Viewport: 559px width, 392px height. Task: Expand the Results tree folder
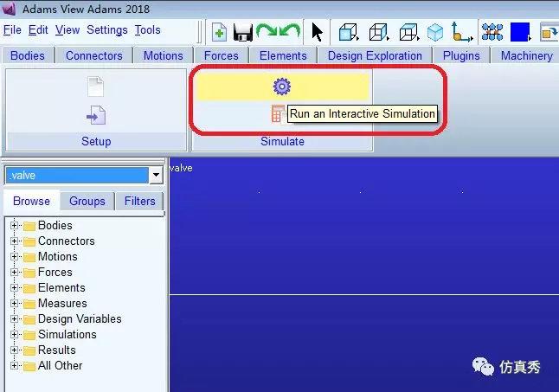point(14,350)
